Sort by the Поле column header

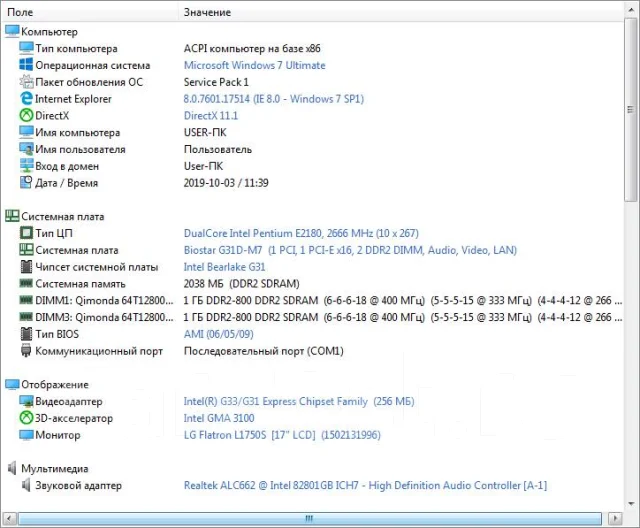(x=89, y=12)
